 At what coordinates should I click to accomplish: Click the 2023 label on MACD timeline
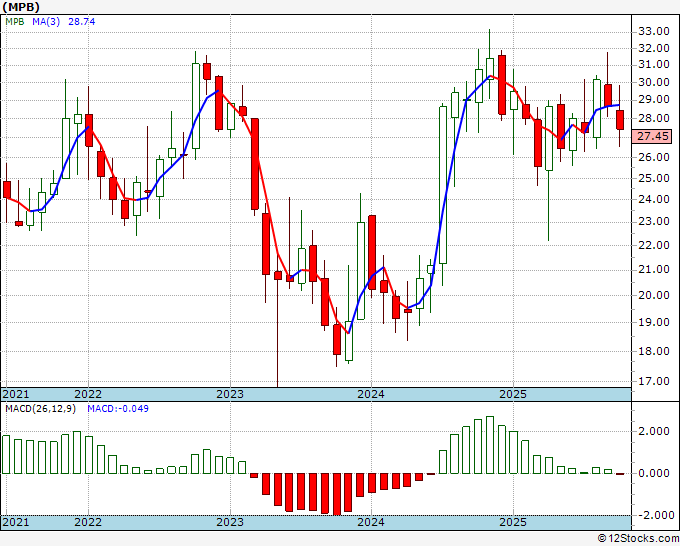(x=230, y=522)
